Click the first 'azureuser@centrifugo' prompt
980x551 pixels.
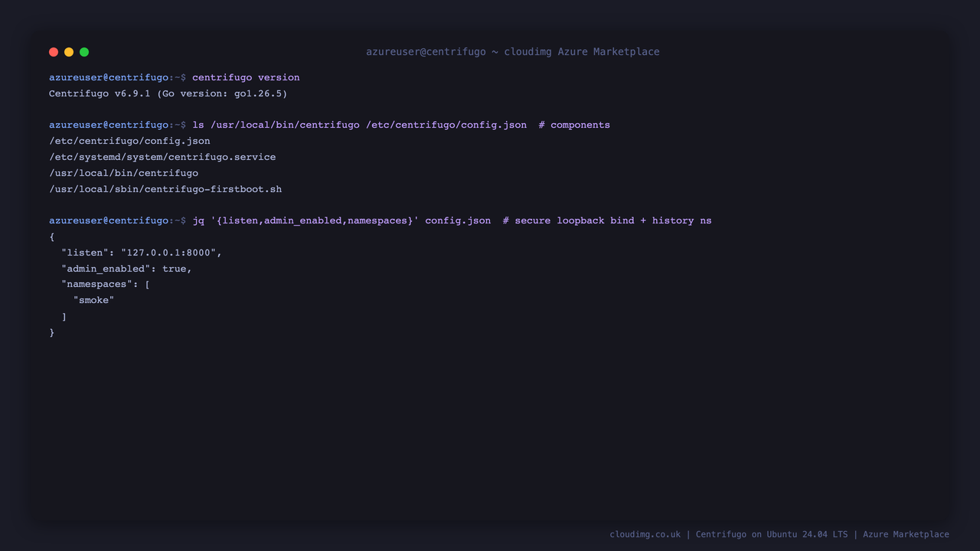click(x=109, y=77)
